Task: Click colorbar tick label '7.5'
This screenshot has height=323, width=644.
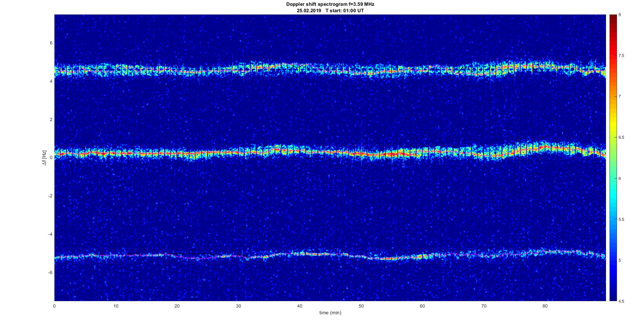Action: [621, 56]
